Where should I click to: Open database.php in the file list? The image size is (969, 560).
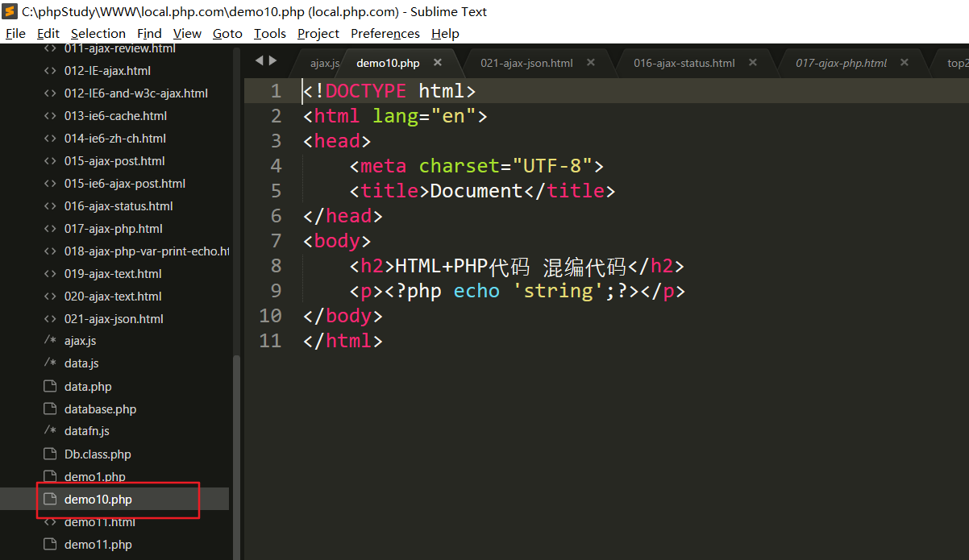coord(100,409)
